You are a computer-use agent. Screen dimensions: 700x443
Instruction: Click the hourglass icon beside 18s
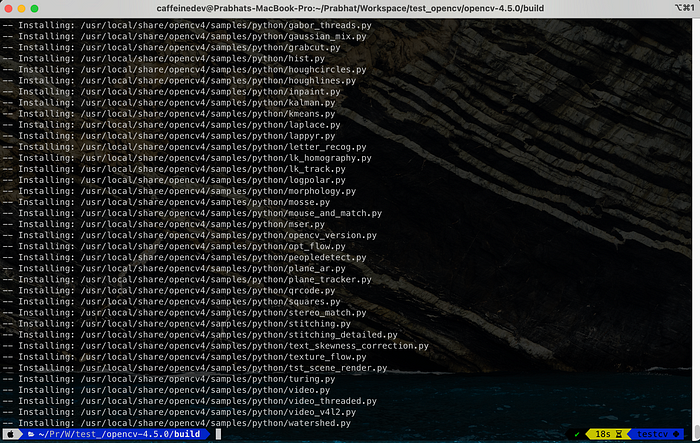[619, 434]
